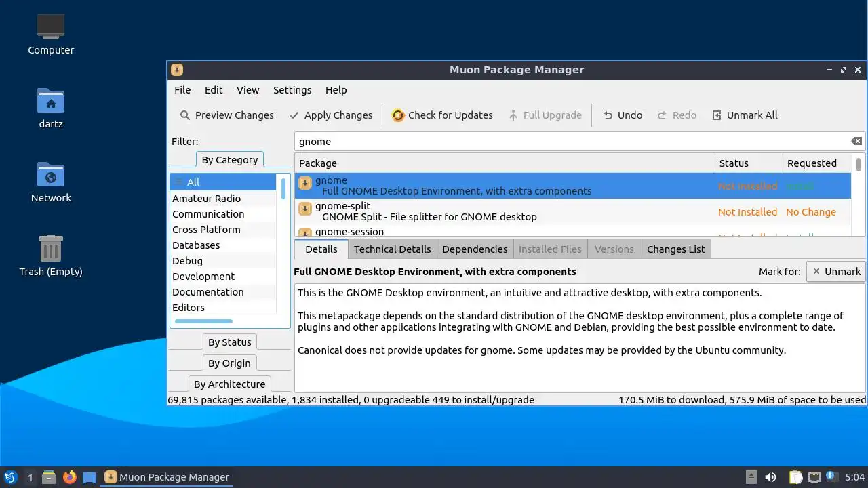The image size is (868, 488).
Task: Switch to workspace 1 in the pager
Action: click(x=30, y=477)
